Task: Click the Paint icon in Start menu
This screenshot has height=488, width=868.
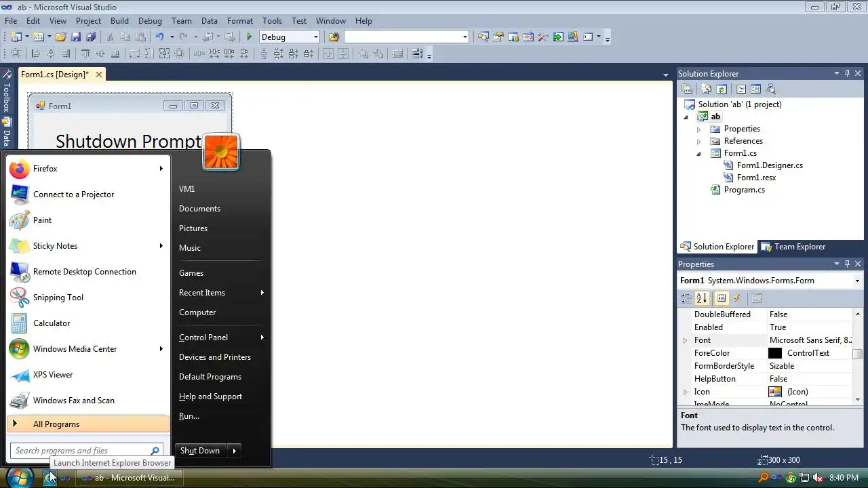Action: tap(20, 220)
